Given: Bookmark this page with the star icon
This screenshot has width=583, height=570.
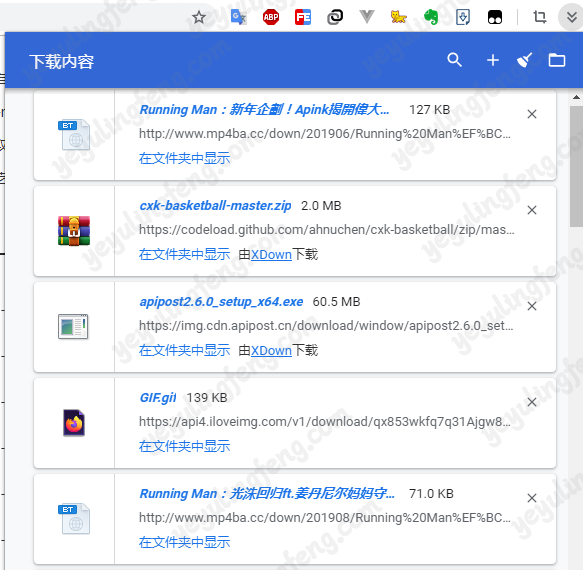Looking at the screenshot, I should pyautogui.click(x=199, y=17).
